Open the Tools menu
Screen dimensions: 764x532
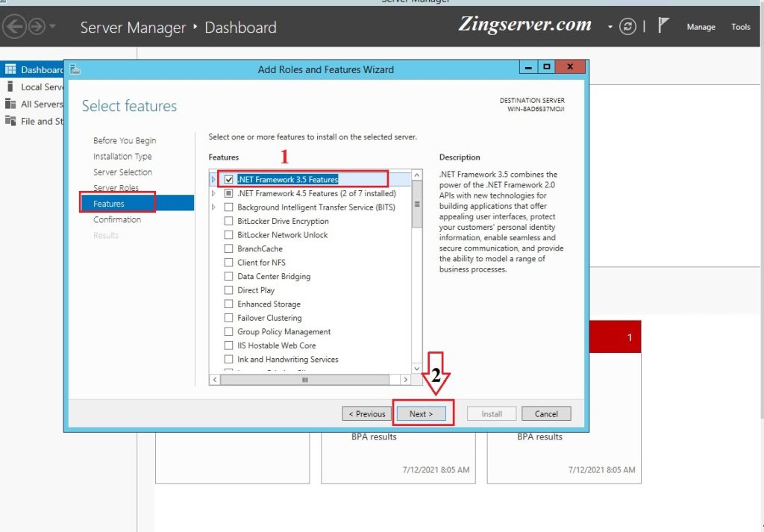click(740, 28)
